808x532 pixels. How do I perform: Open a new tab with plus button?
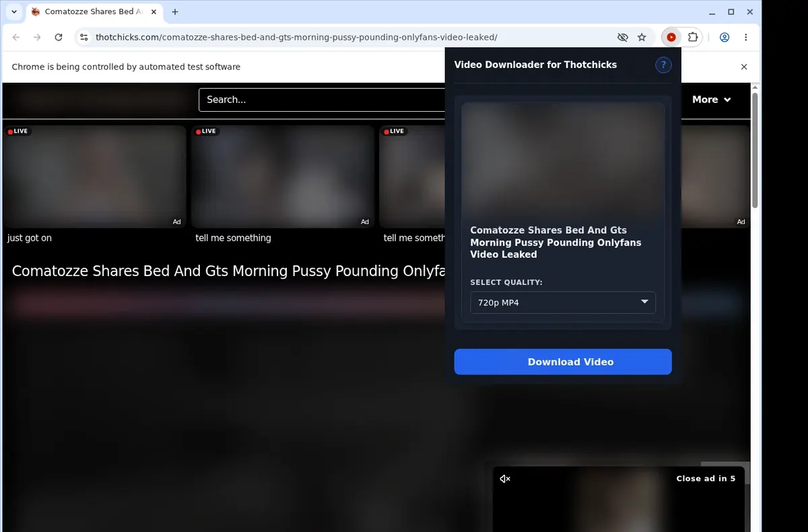(x=175, y=12)
